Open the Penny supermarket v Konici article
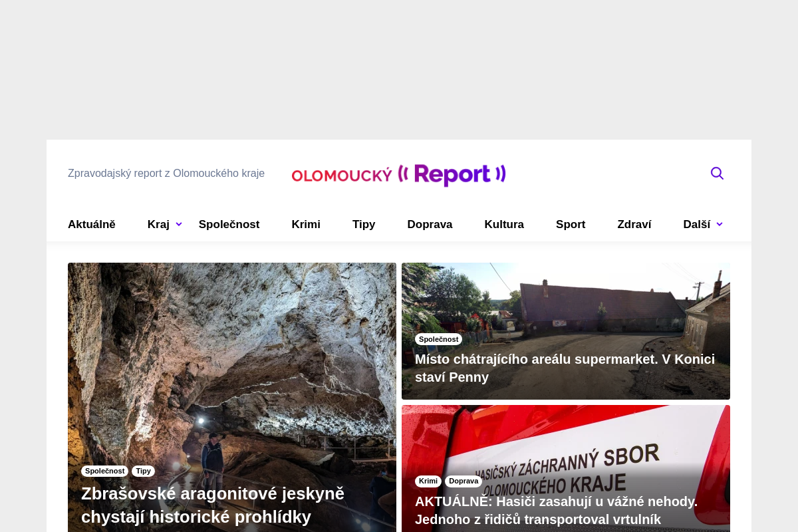The image size is (798, 532). tap(565, 368)
